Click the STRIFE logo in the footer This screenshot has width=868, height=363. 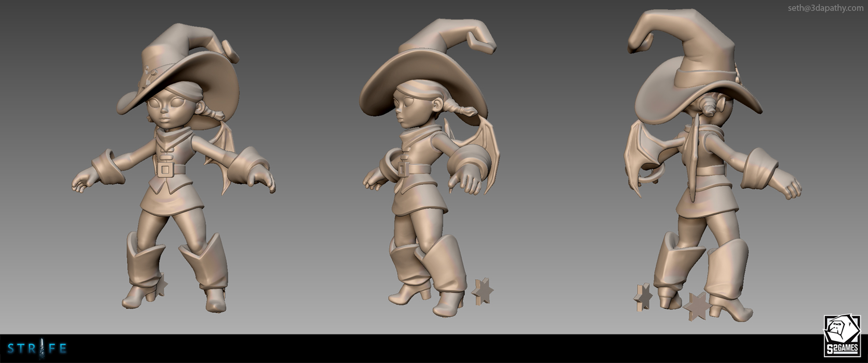click(37, 349)
